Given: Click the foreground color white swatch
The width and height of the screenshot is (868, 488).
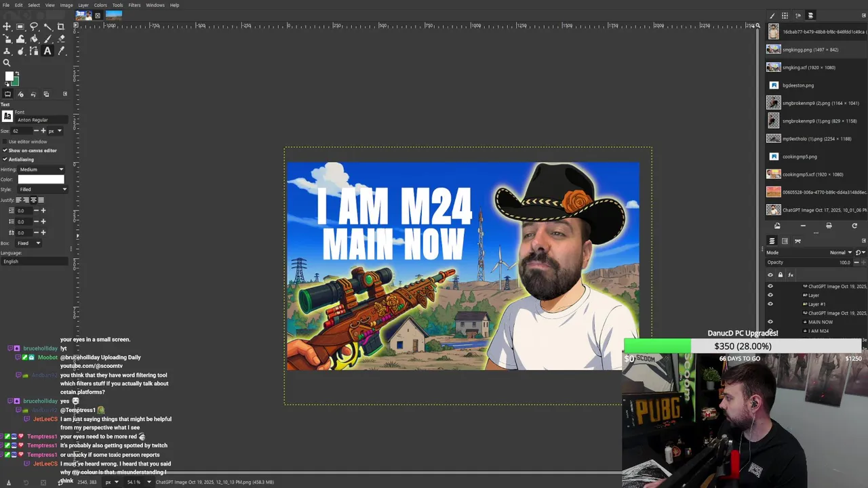Looking at the screenshot, I should coord(9,77).
